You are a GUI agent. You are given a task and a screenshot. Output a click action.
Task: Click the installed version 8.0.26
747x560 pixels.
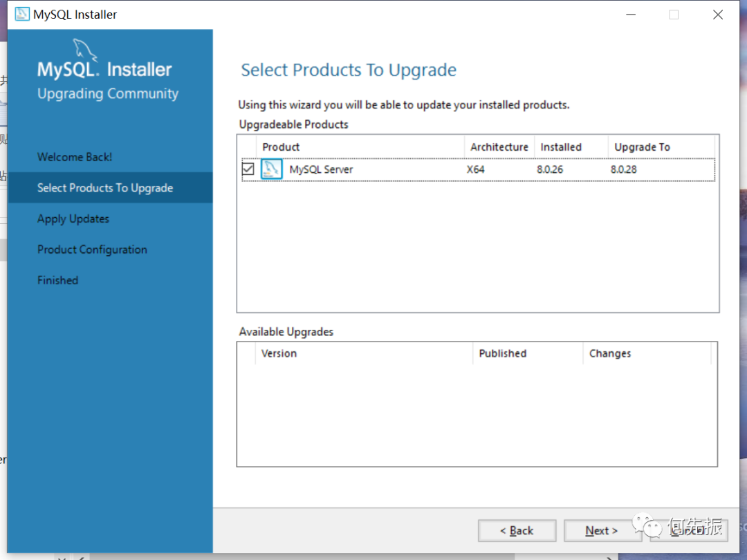point(550,169)
